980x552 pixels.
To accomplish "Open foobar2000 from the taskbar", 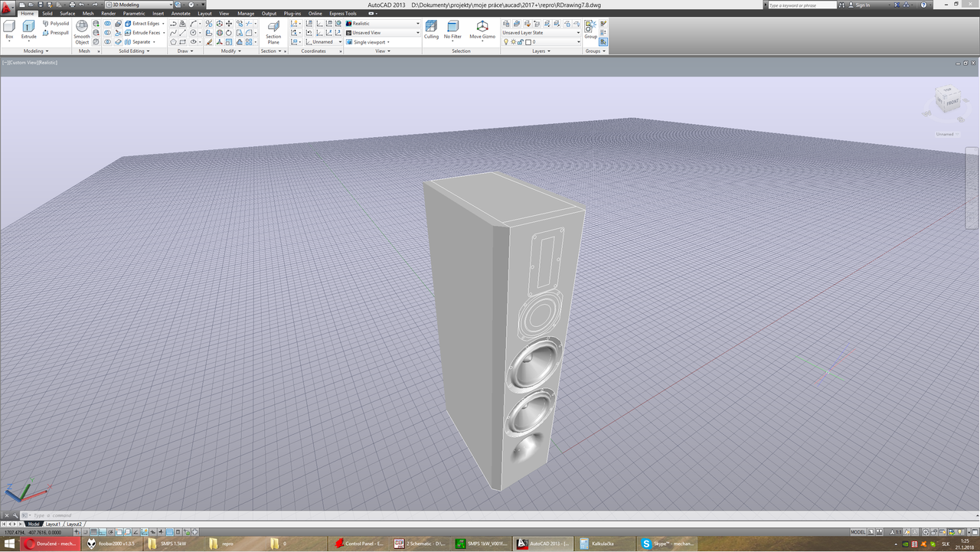I will [111, 544].
